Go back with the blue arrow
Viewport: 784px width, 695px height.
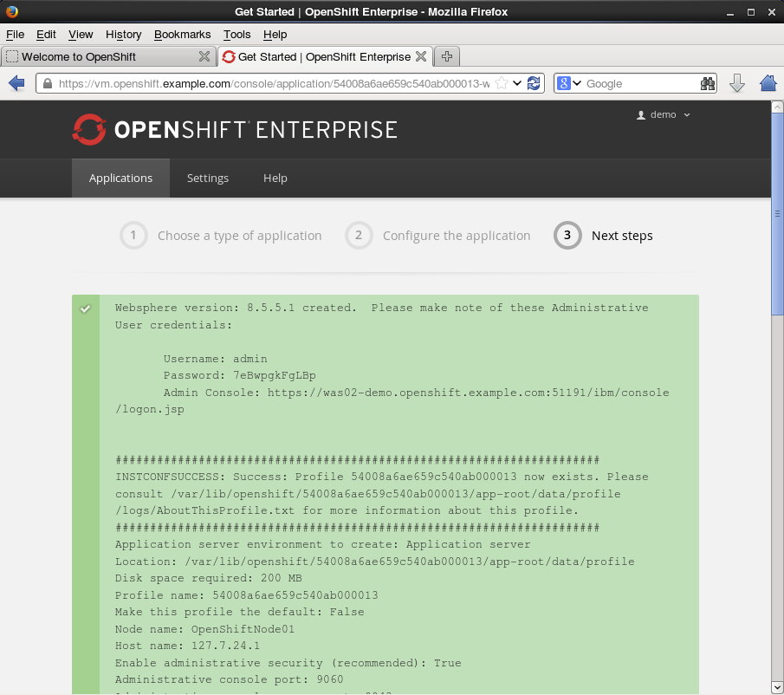(16, 83)
